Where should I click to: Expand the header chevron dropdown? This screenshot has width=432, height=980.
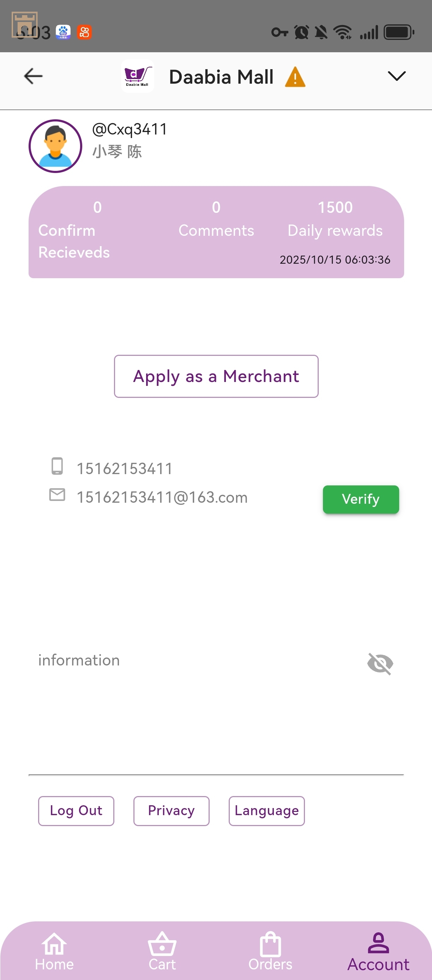pyautogui.click(x=397, y=76)
